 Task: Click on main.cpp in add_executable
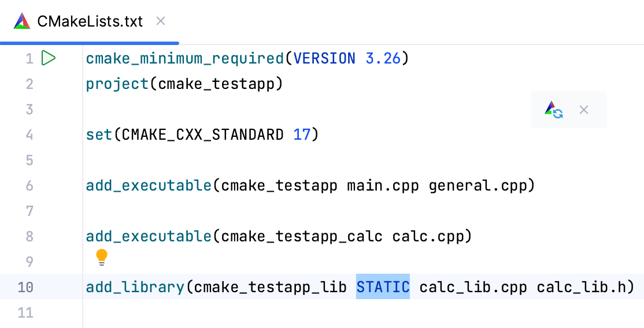(x=383, y=185)
